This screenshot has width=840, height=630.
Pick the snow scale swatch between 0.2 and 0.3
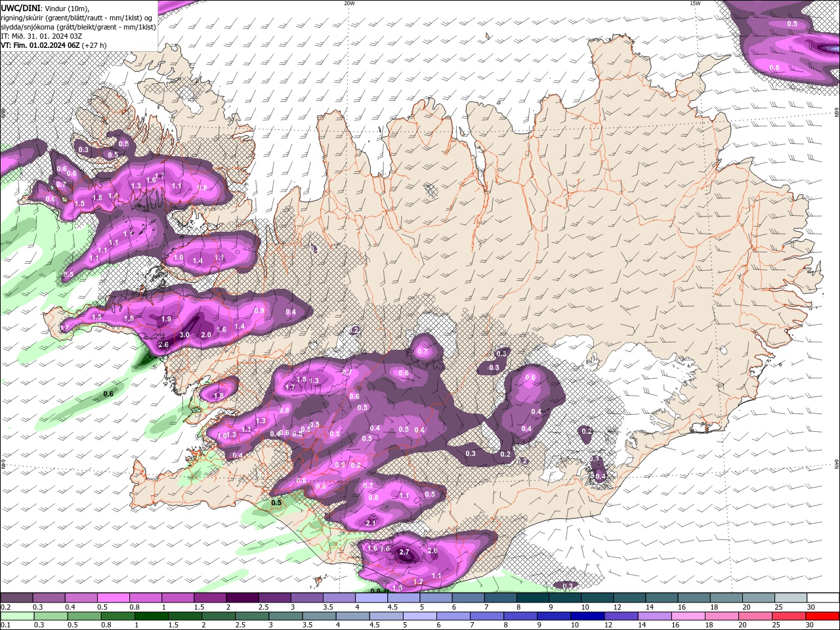pyautogui.click(x=16, y=598)
